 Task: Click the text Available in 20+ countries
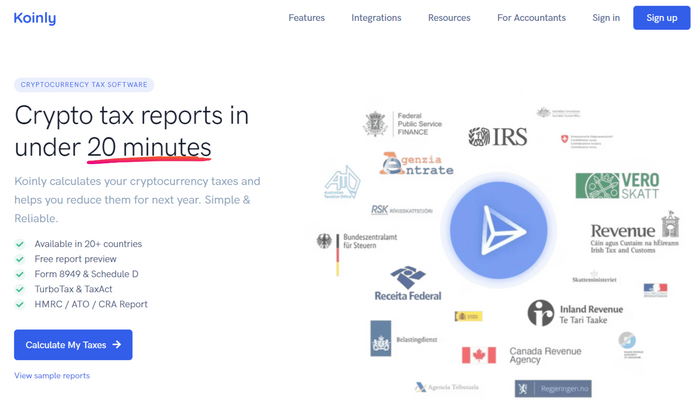[x=88, y=244]
